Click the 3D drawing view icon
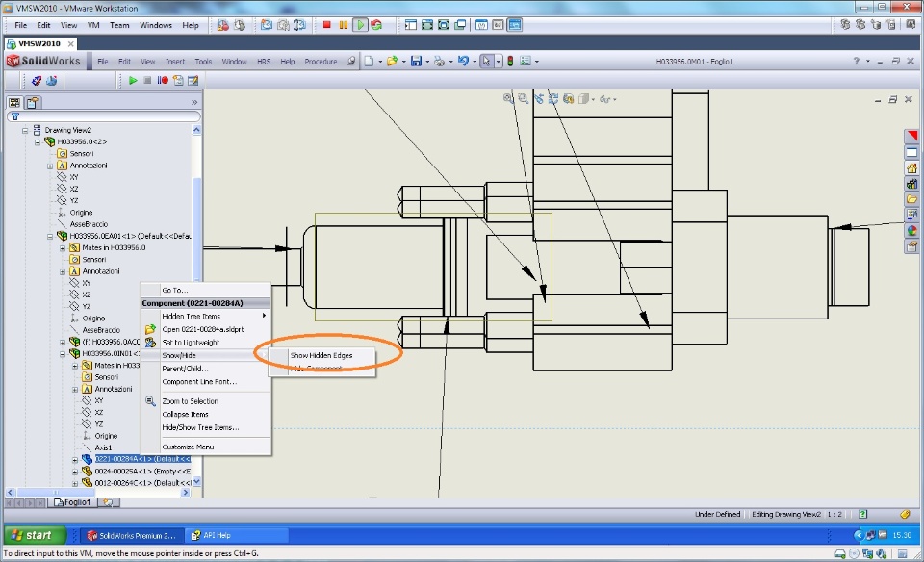Image resolution: width=924 pixels, height=562 pixels. (x=569, y=98)
